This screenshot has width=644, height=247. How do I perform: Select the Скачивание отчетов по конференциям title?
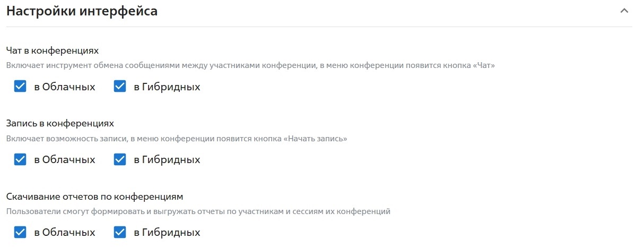(x=94, y=197)
